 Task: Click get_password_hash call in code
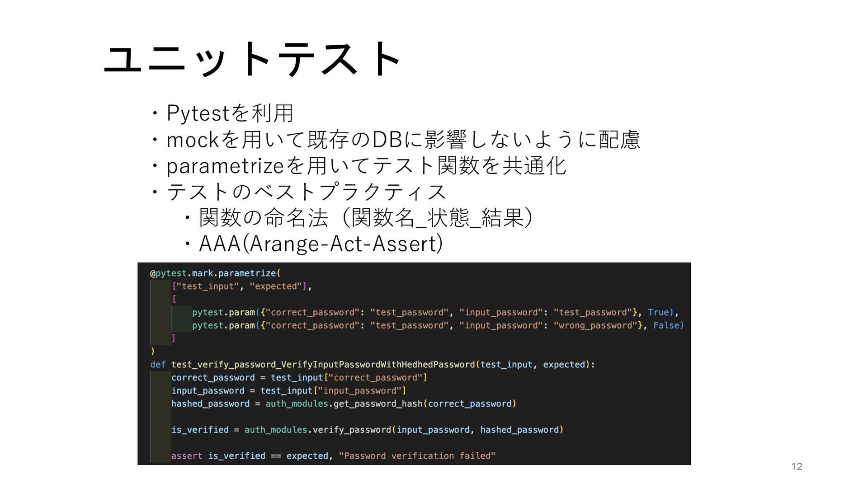pos(378,404)
